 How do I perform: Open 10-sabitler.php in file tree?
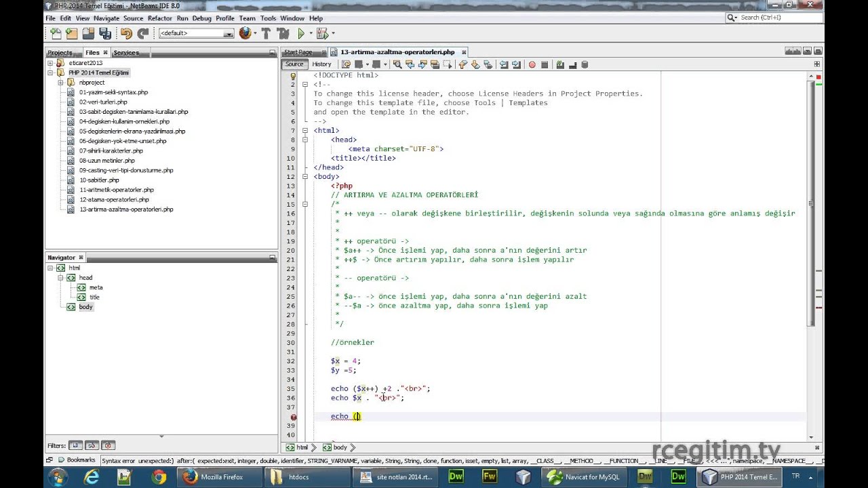click(99, 180)
